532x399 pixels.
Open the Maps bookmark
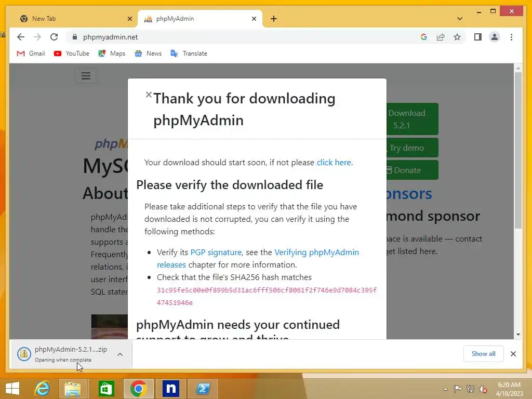point(112,54)
